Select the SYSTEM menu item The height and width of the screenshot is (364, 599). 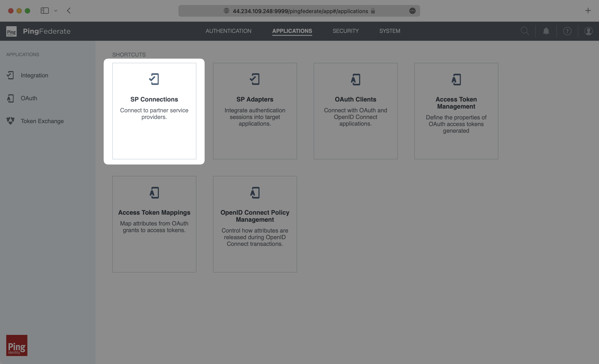pos(389,31)
